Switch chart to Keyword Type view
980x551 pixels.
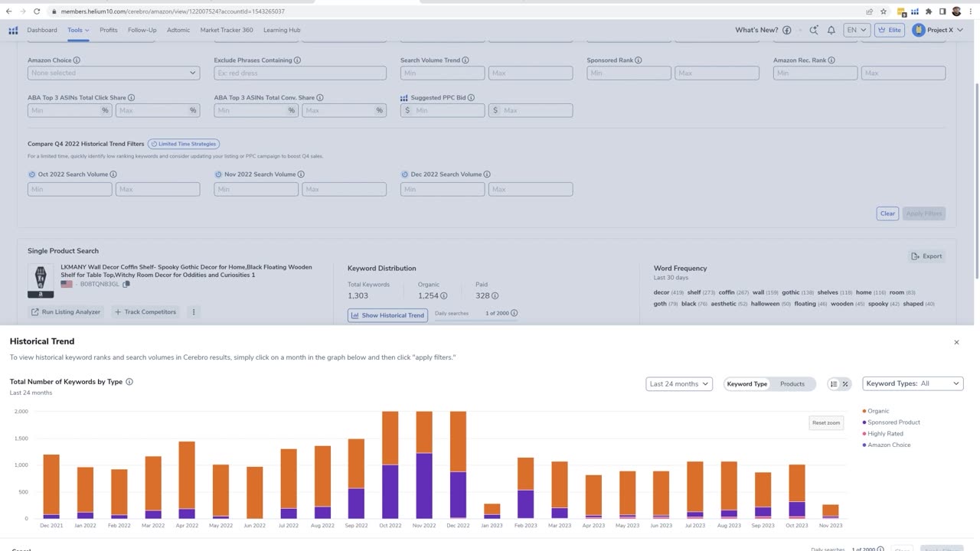click(746, 384)
